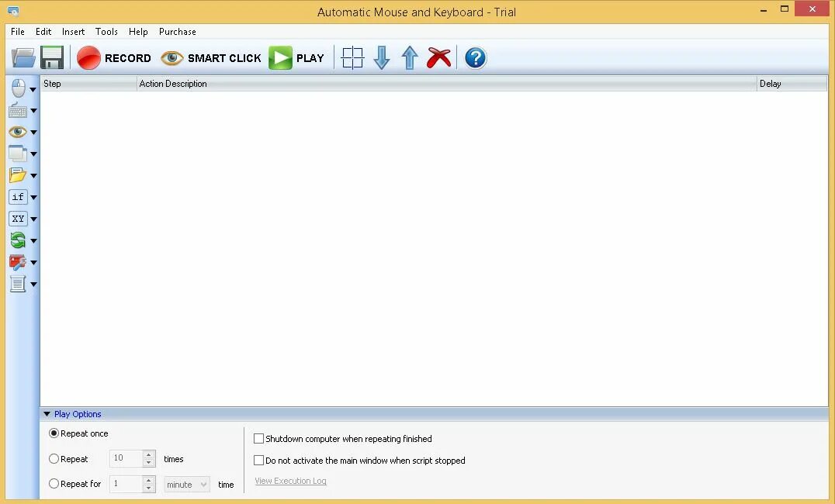Click the script notes document icon
Screen dimensions: 835x504
click(18, 284)
